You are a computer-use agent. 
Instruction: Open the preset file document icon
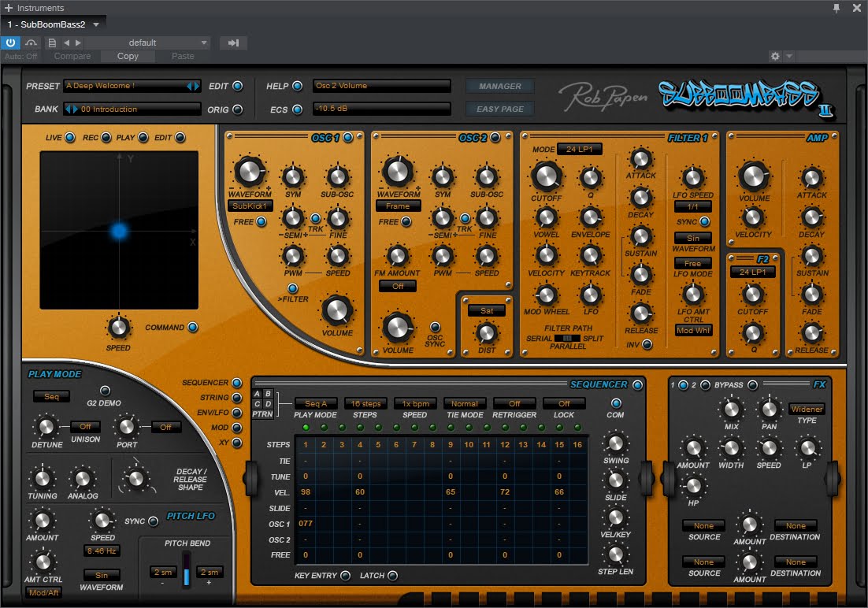click(52, 43)
